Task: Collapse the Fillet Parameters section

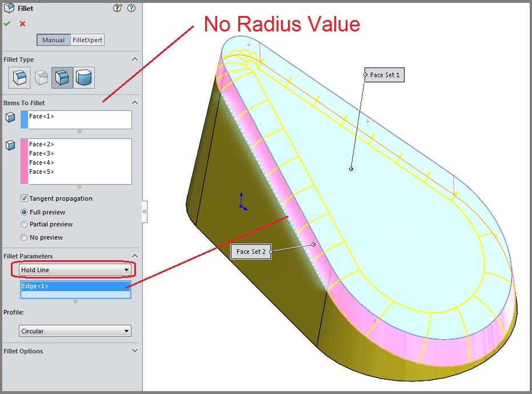Action: coord(135,256)
